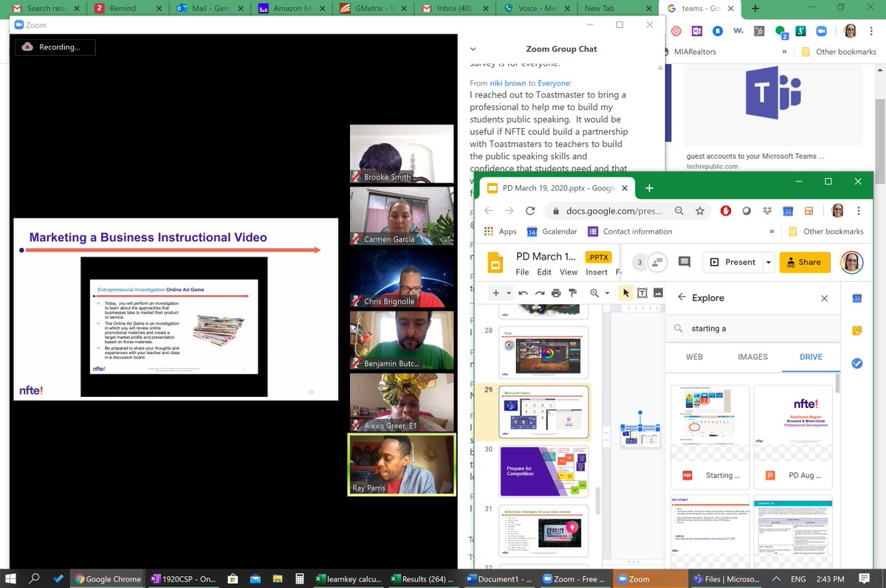This screenshot has width=886, height=588.
Task: Close the Explore side panel
Action: tap(825, 298)
